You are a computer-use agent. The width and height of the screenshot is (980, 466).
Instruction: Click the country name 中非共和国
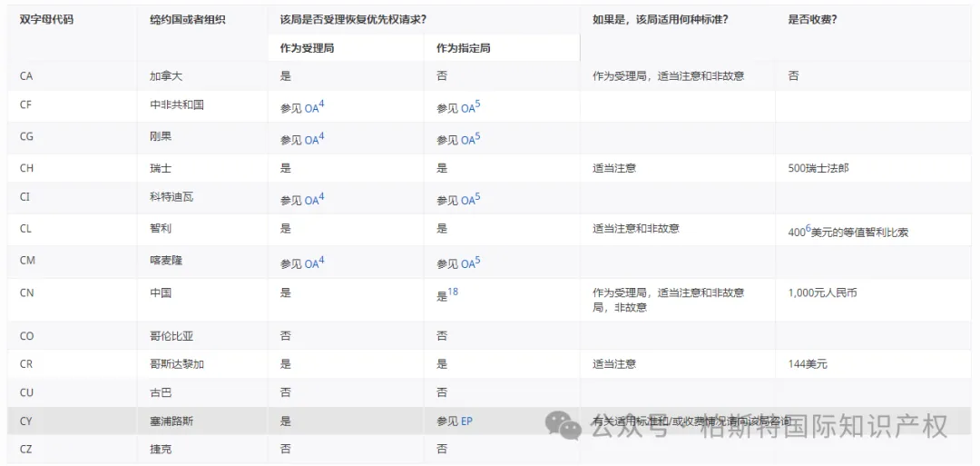177,104
